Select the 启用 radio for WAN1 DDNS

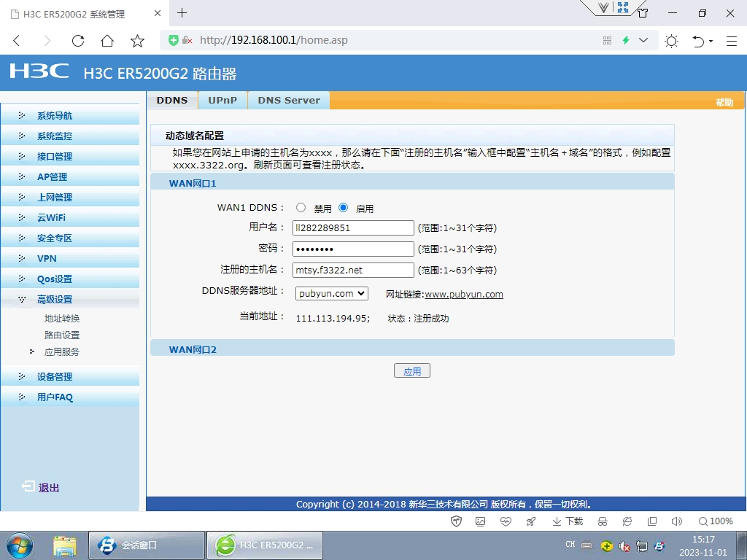pyautogui.click(x=343, y=208)
